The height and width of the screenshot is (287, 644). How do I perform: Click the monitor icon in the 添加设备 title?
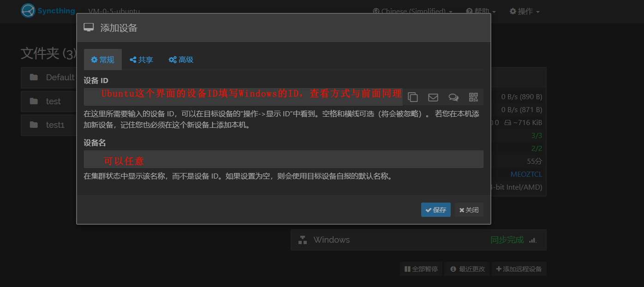89,28
